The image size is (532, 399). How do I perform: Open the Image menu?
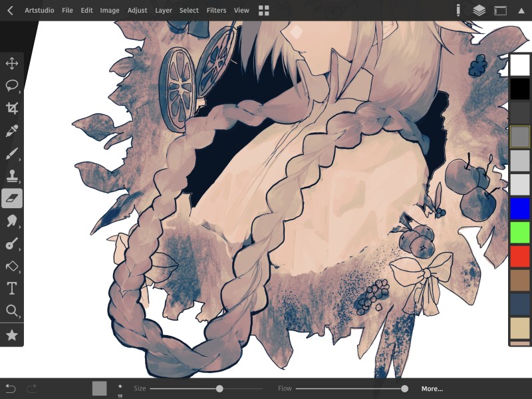(x=110, y=11)
